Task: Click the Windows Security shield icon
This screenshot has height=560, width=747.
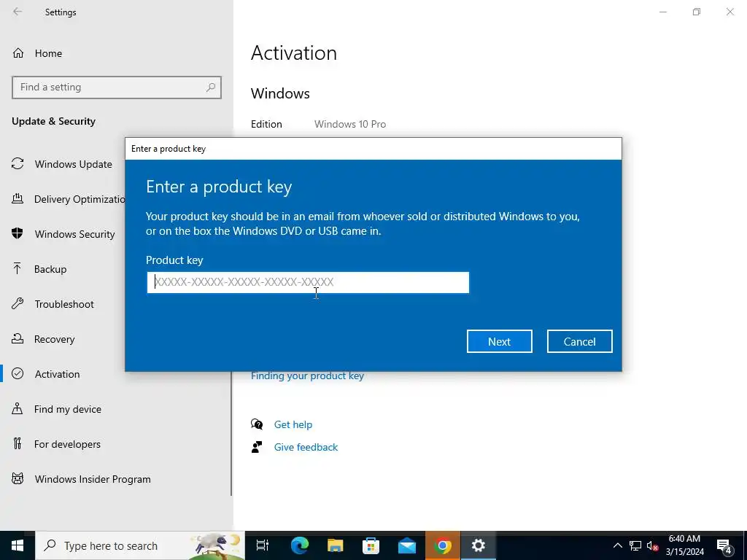Action: point(18,233)
